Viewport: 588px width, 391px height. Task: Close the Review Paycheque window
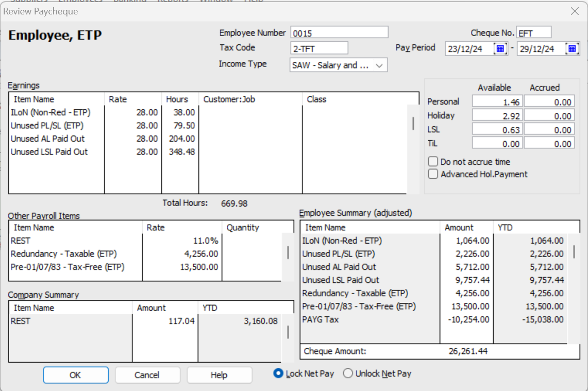point(575,11)
